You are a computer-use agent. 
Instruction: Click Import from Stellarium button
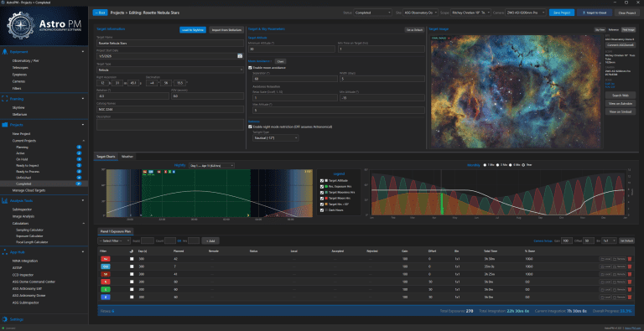226,29
